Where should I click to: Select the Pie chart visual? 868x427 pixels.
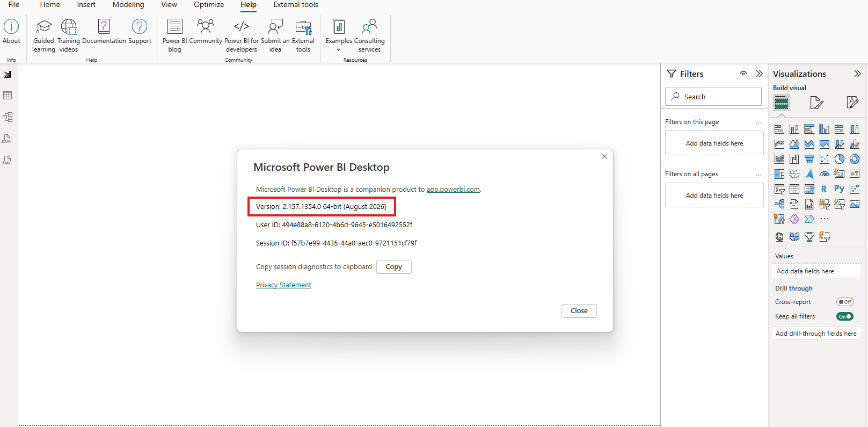pos(840,159)
